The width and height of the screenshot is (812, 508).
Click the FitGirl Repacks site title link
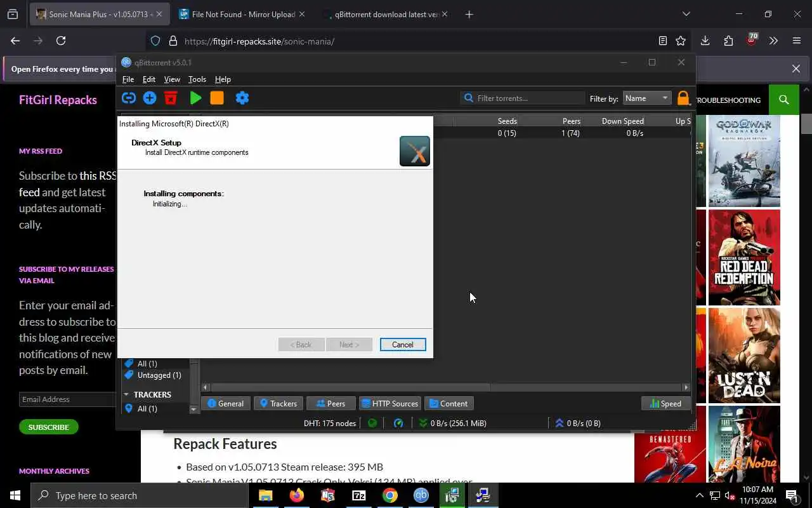pyautogui.click(x=58, y=100)
